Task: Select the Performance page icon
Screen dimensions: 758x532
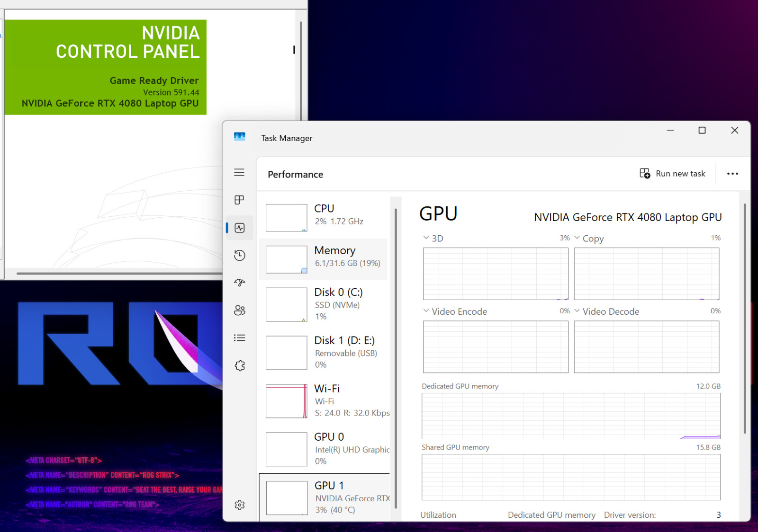Action: (x=240, y=228)
